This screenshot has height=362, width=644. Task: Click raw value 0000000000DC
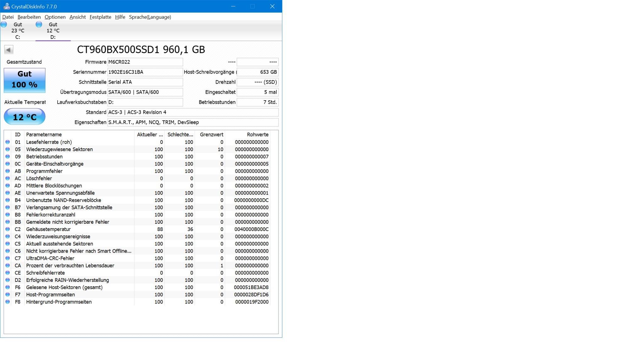coord(251,200)
